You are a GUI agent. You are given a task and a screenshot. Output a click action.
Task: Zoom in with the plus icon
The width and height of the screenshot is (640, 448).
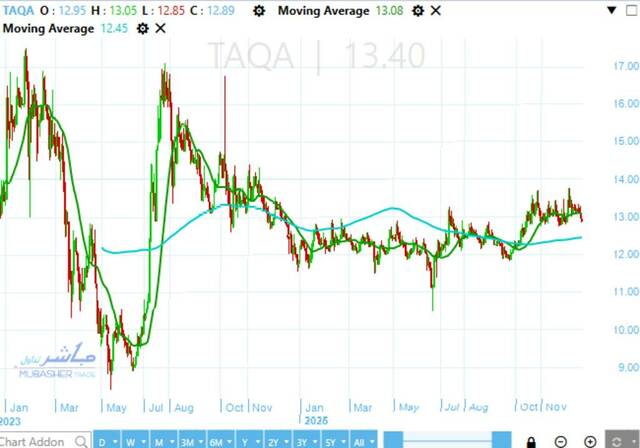coord(590,441)
